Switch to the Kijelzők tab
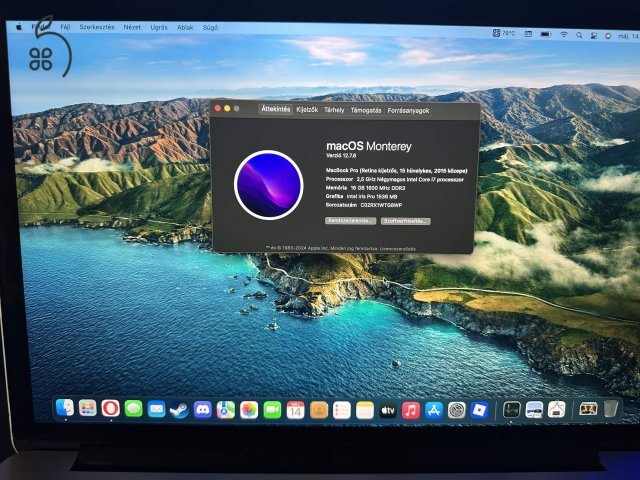 click(307, 110)
